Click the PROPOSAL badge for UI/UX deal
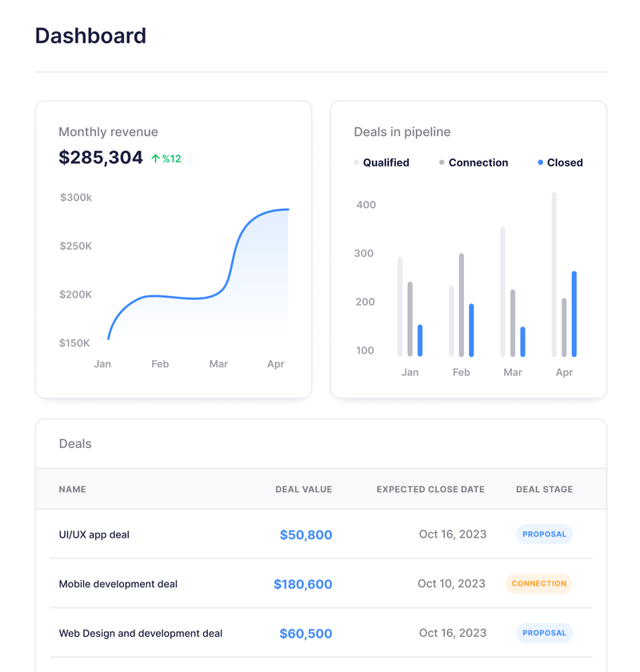 click(x=545, y=534)
